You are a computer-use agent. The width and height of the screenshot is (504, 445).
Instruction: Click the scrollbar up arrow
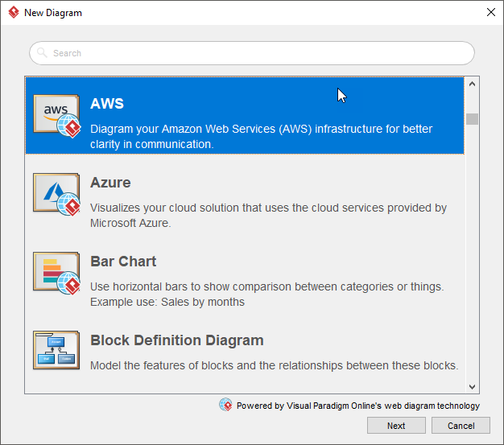point(473,84)
